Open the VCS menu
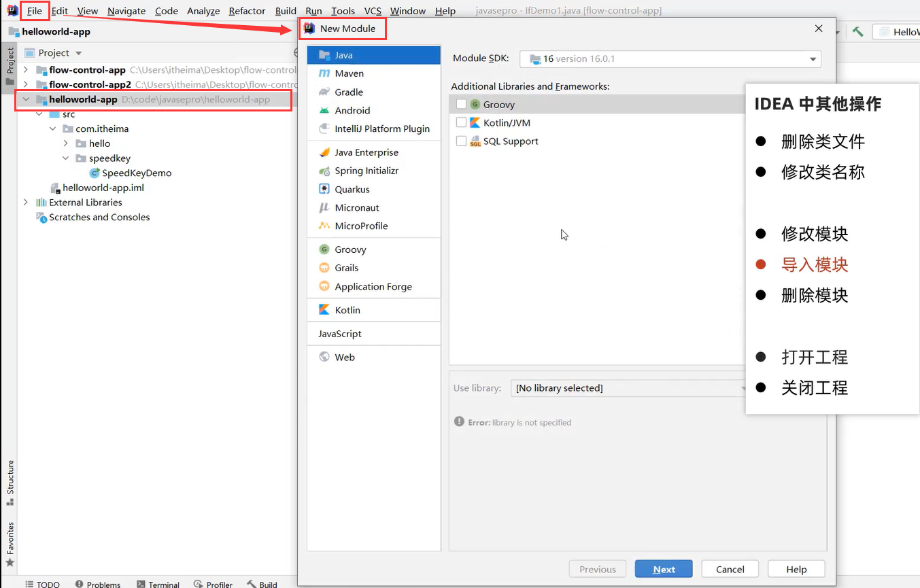Screen dimensions: 920x588 coord(373,11)
